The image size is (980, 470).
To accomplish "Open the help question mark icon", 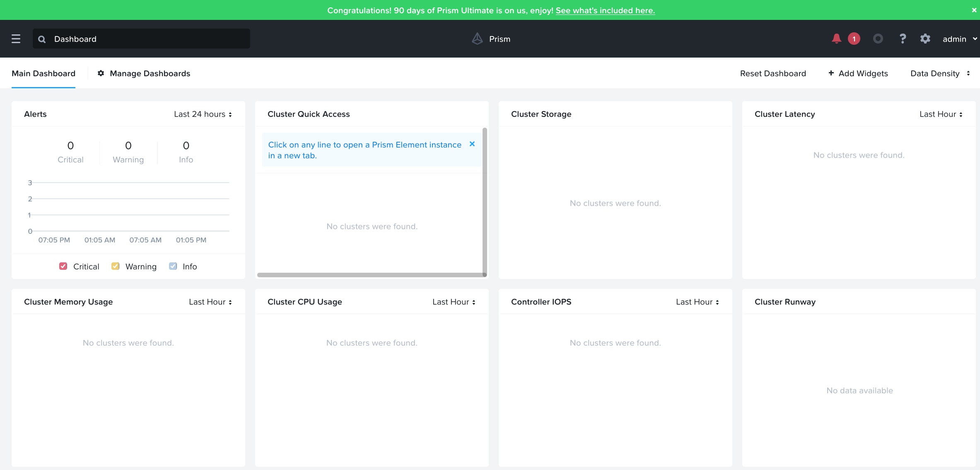I will [903, 39].
